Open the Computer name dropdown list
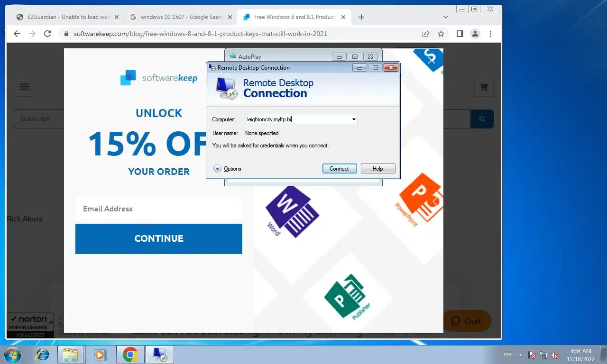 [354, 119]
